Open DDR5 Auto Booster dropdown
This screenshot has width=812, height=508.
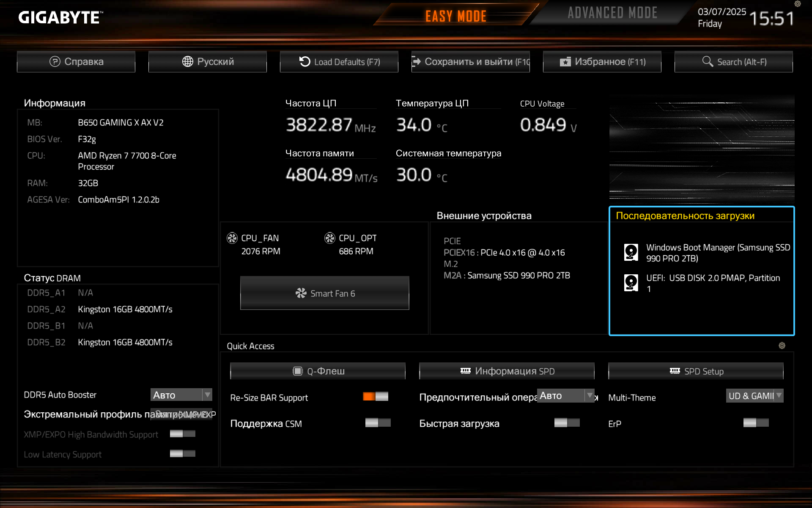181,395
